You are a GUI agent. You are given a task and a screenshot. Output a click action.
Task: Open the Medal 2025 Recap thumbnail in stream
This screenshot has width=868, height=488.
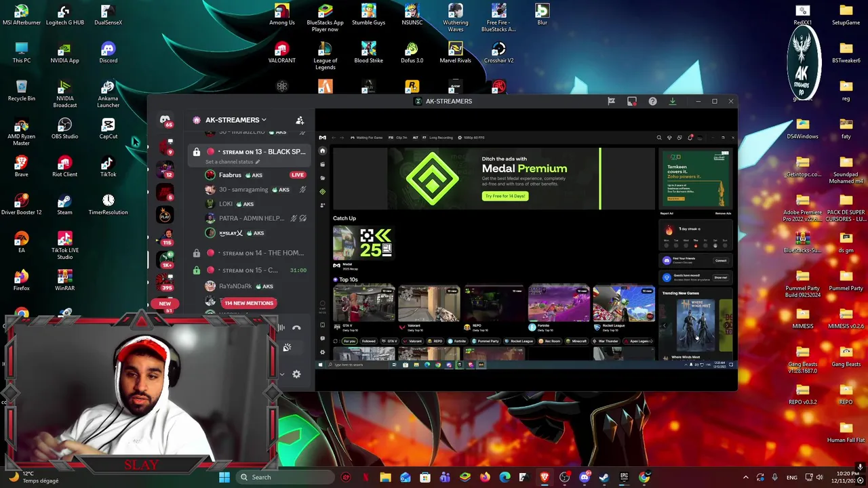click(363, 243)
